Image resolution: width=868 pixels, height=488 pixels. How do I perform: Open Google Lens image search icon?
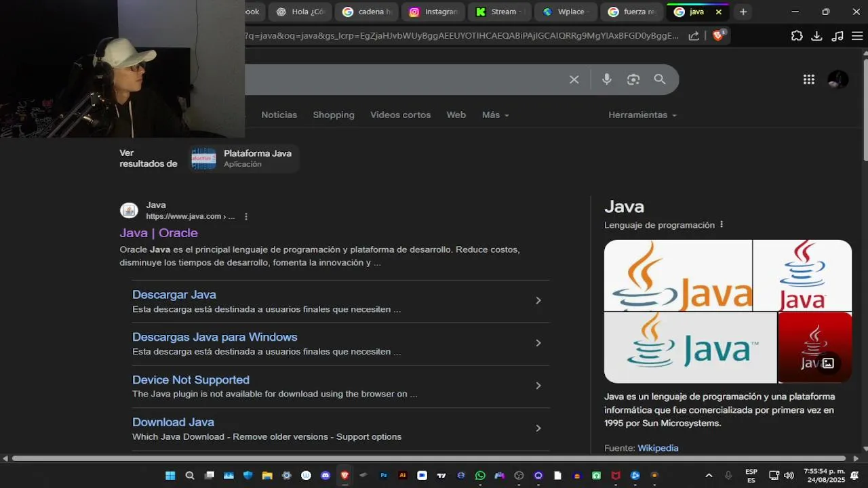[x=633, y=80]
